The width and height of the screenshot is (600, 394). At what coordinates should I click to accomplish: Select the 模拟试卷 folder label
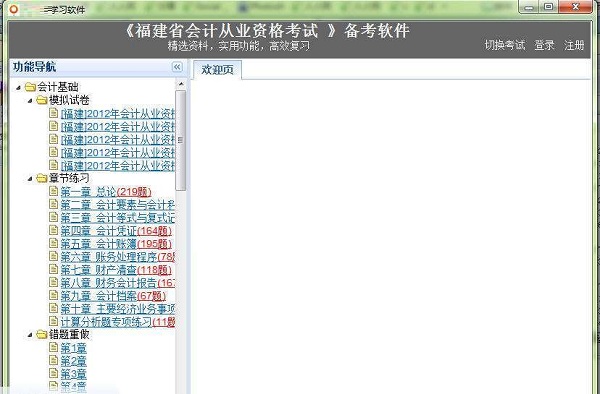click(x=69, y=100)
